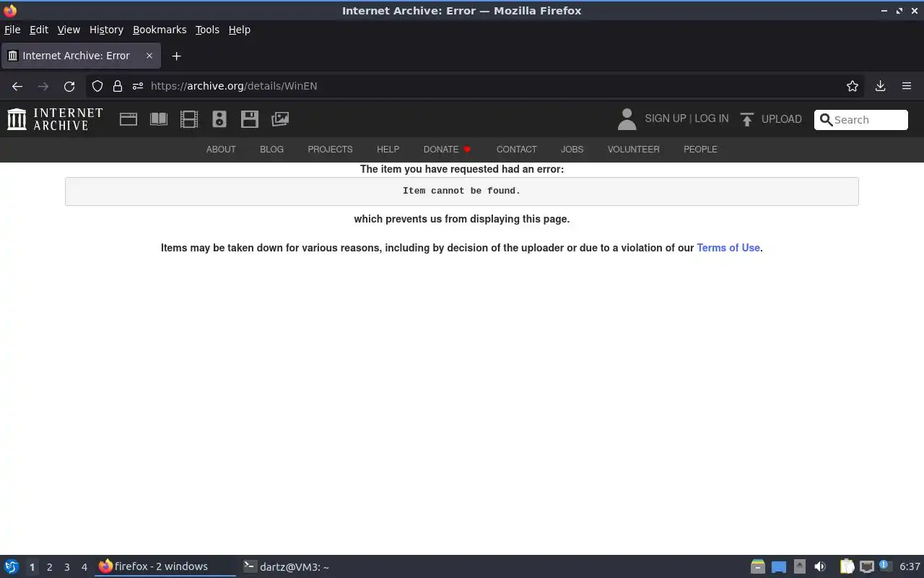
Task: Click the blue folder icon in system tray
Action: pos(779,567)
